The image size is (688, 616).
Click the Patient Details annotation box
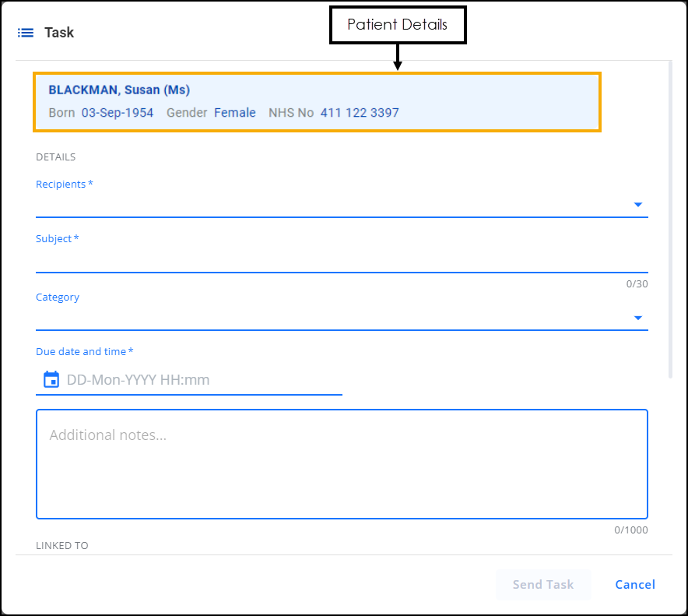(x=398, y=25)
